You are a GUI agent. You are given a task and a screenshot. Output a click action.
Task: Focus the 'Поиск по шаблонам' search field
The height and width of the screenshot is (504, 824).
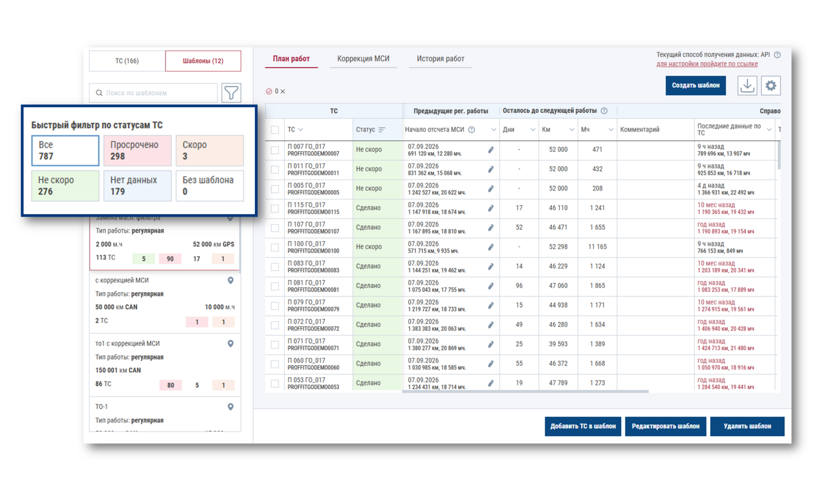154,93
